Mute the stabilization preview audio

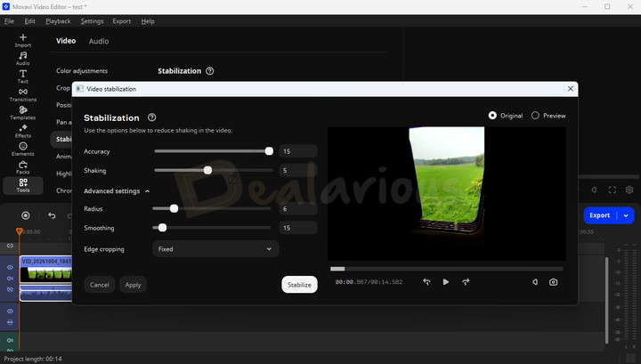click(x=535, y=282)
